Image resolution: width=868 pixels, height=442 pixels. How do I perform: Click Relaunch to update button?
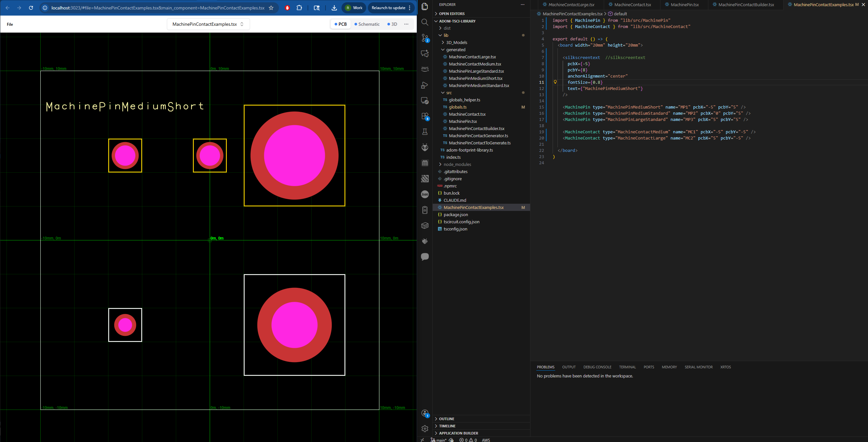tap(388, 8)
